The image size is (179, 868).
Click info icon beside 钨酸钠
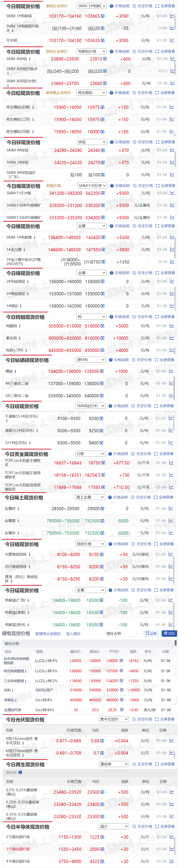tap(20, 326)
